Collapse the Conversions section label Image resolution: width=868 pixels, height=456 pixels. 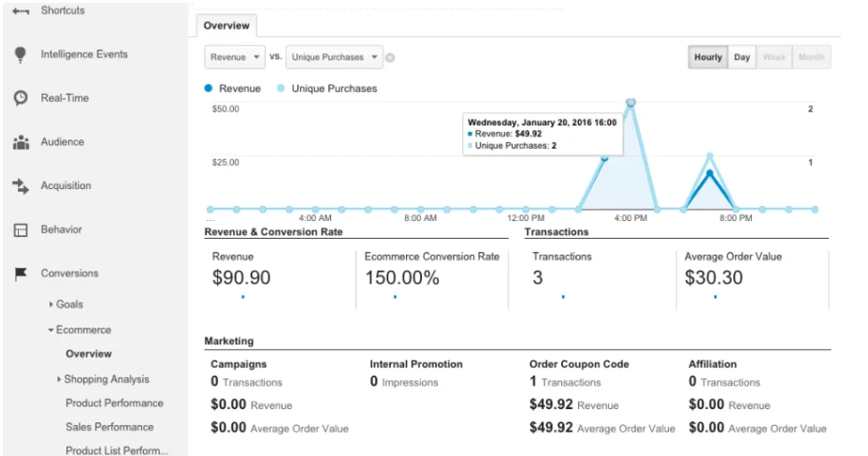pyautogui.click(x=70, y=273)
